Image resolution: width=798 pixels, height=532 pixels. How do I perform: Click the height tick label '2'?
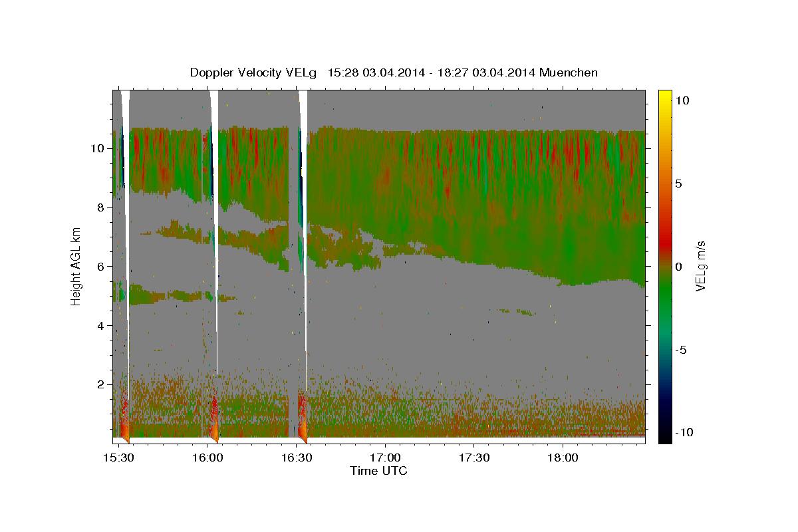[x=102, y=385]
